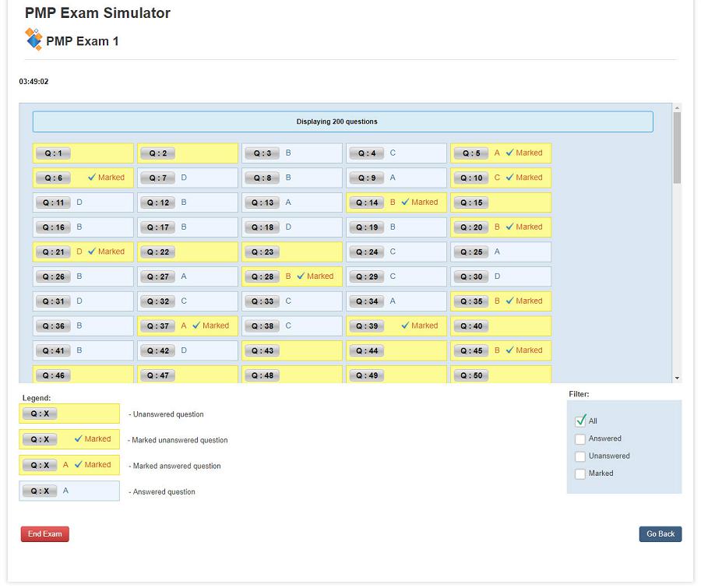Click the Displaying 200 questions banner
701x588 pixels.
(x=343, y=121)
